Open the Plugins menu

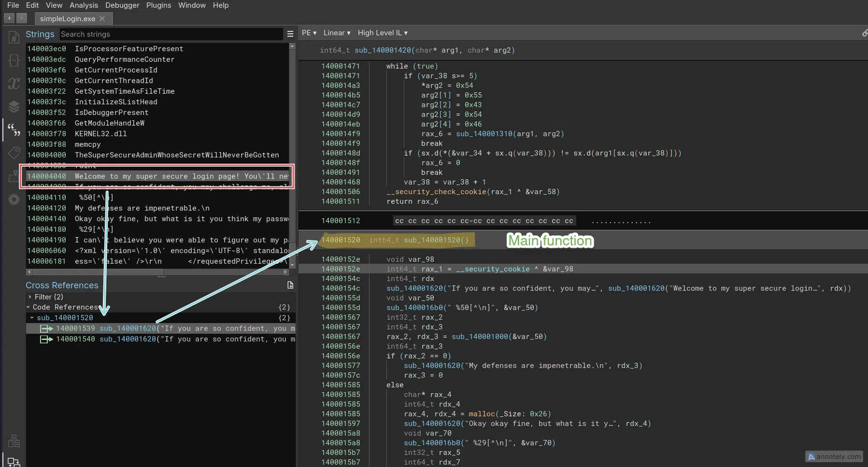[x=158, y=5]
